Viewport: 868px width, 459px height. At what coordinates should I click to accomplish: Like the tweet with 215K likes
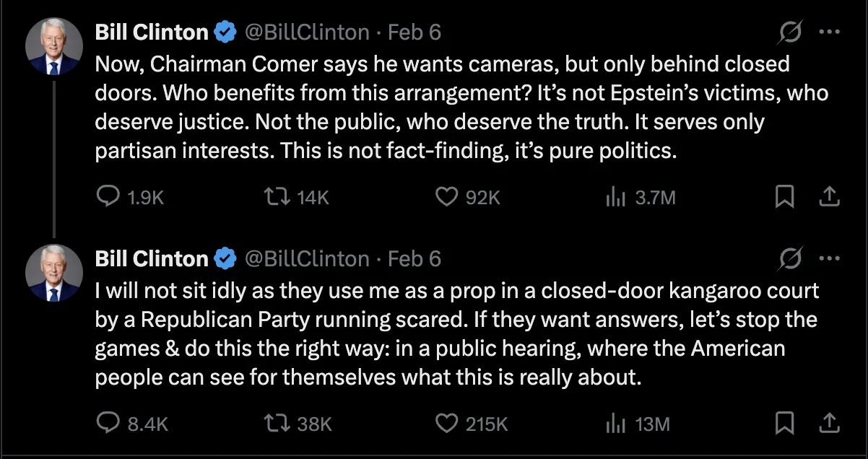448,423
